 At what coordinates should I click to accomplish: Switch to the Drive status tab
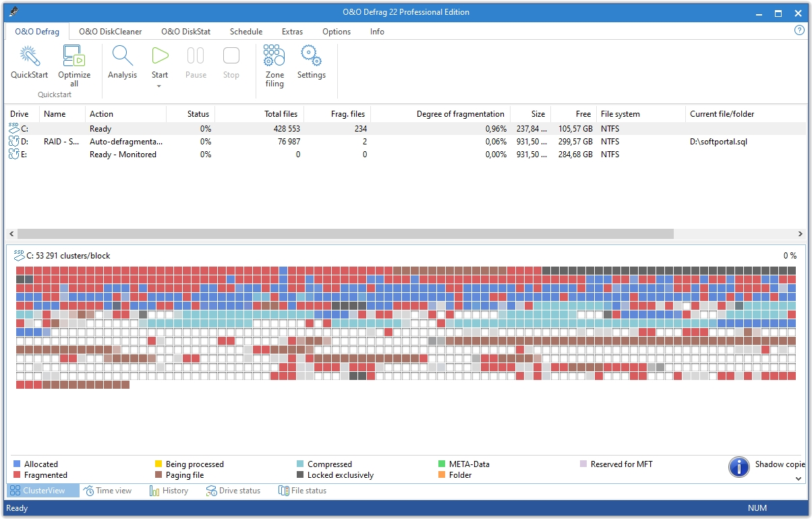point(233,491)
